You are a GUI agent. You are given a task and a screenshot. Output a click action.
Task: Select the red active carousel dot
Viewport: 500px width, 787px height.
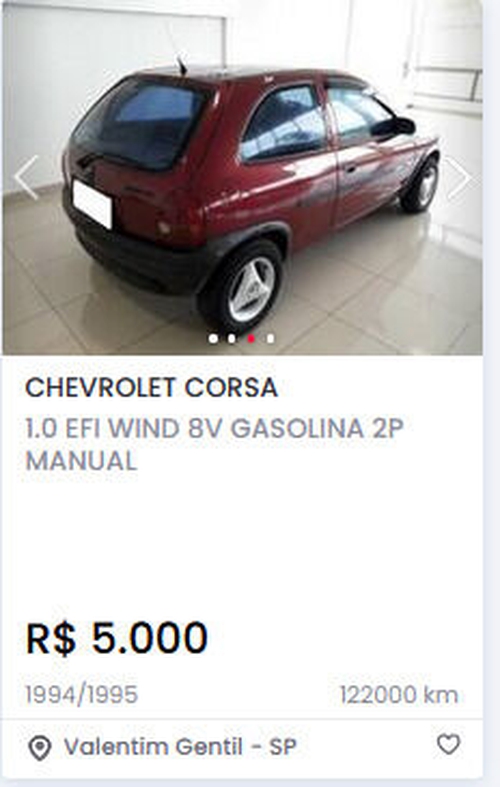coord(251,339)
